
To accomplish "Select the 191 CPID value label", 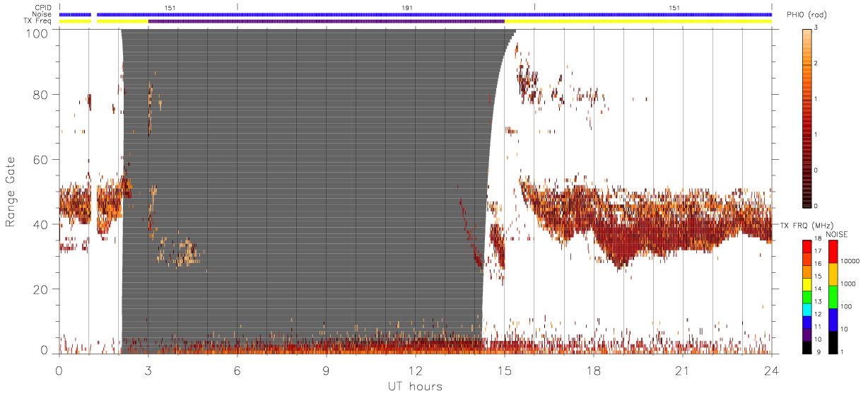I will (x=408, y=7).
